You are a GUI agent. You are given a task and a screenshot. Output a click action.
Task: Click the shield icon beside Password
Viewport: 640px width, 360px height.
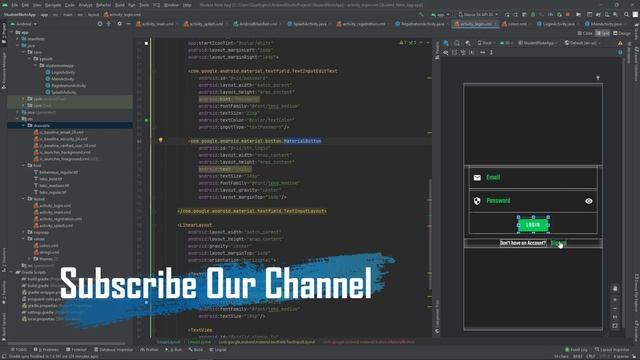tap(477, 201)
